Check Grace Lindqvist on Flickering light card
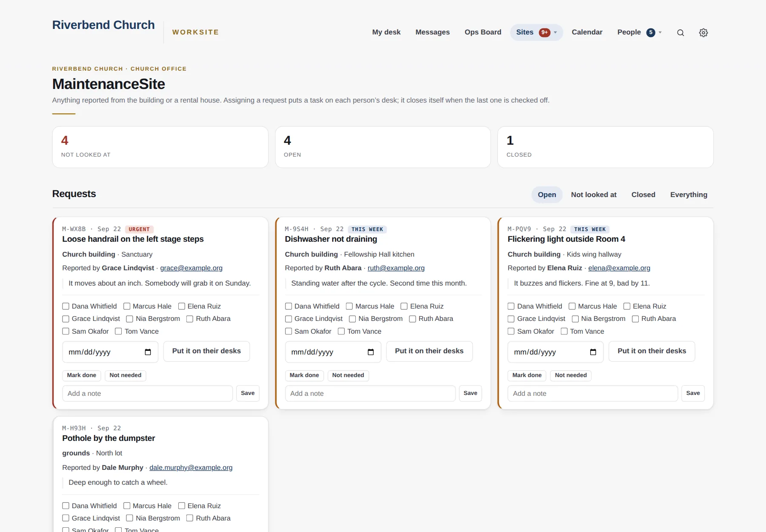Viewport: 766px width, 532px height. pyautogui.click(x=511, y=319)
